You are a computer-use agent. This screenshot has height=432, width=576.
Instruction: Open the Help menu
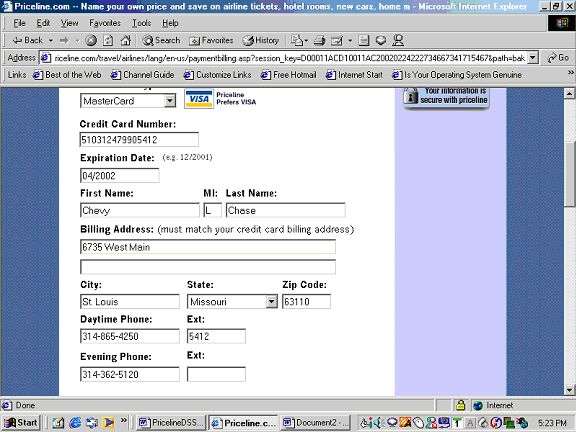[170, 23]
